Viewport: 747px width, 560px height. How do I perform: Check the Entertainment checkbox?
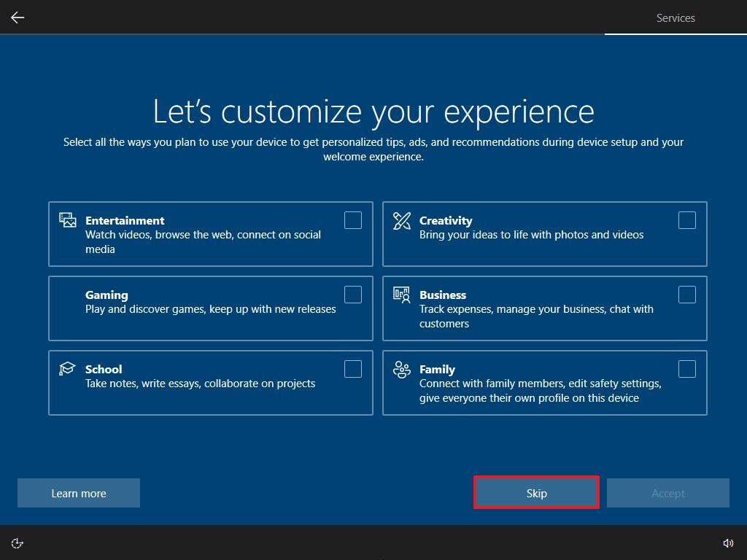pyautogui.click(x=352, y=219)
